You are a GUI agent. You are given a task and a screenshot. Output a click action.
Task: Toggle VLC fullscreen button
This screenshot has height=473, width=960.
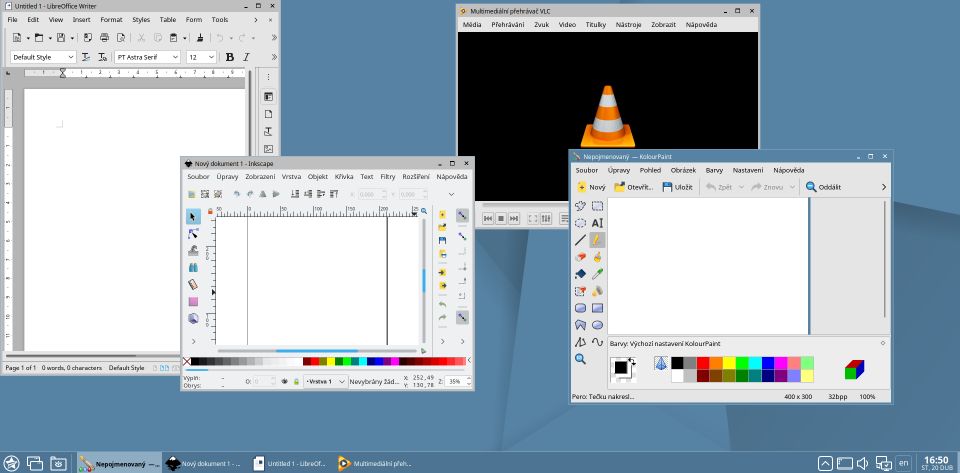[533, 218]
